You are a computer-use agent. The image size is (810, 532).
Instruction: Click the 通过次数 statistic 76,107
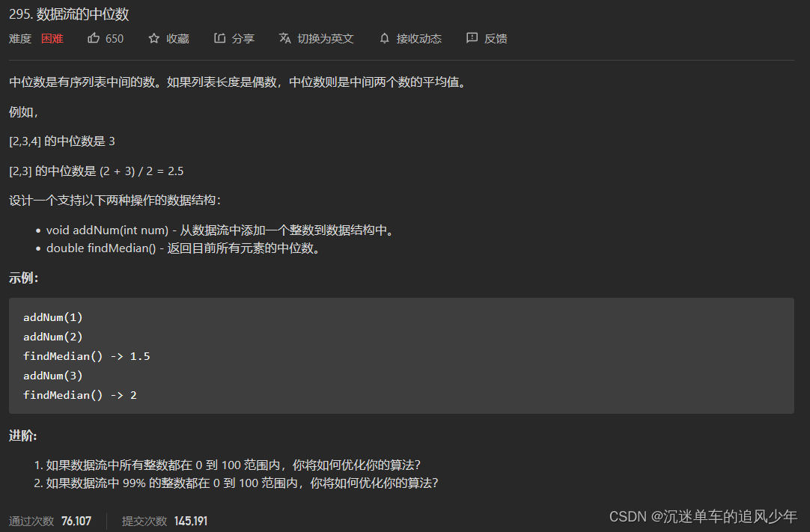click(x=76, y=520)
